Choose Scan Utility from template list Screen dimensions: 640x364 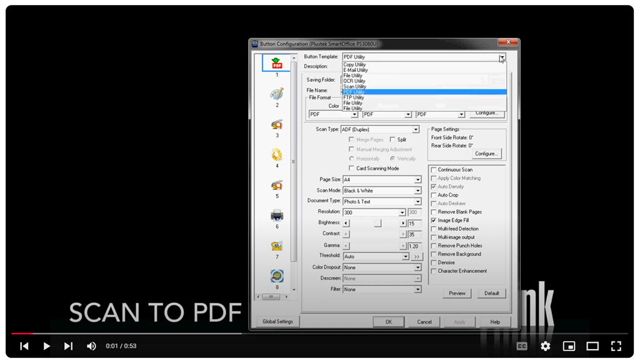(x=424, y=86)
